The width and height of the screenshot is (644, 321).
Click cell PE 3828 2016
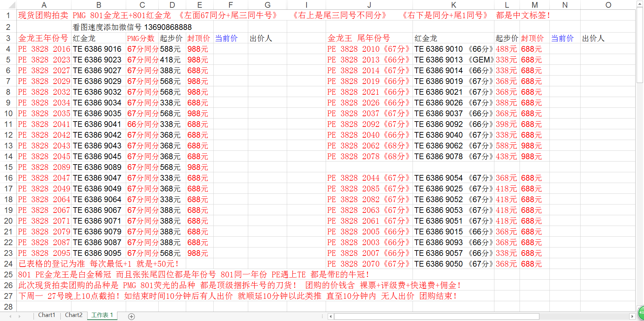click(44, 49)
